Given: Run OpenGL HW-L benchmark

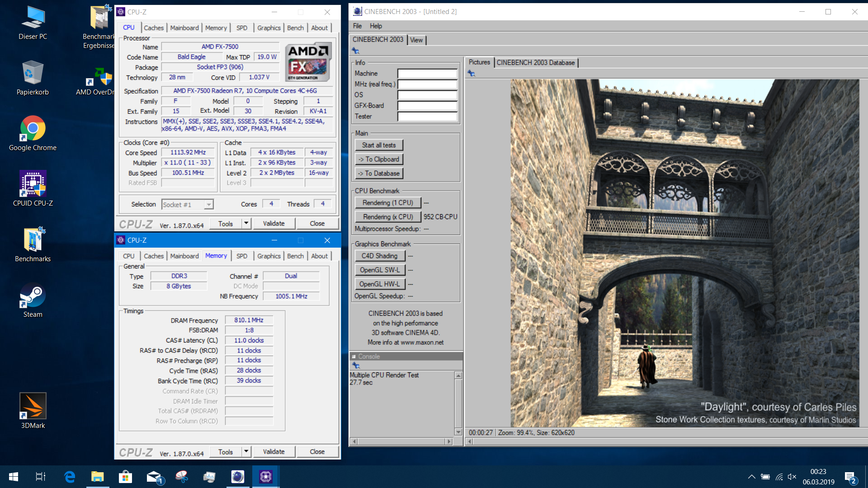Looking at the screenshot, I should (380, 284).
